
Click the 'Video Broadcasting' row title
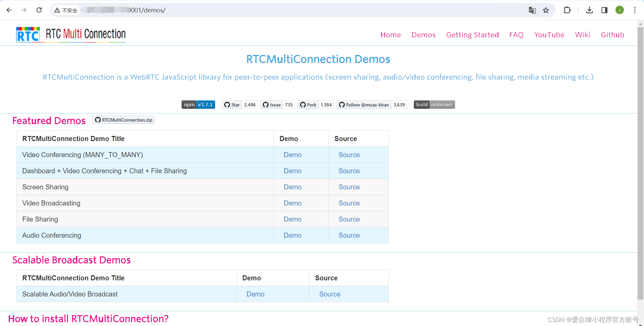[51, 203]
